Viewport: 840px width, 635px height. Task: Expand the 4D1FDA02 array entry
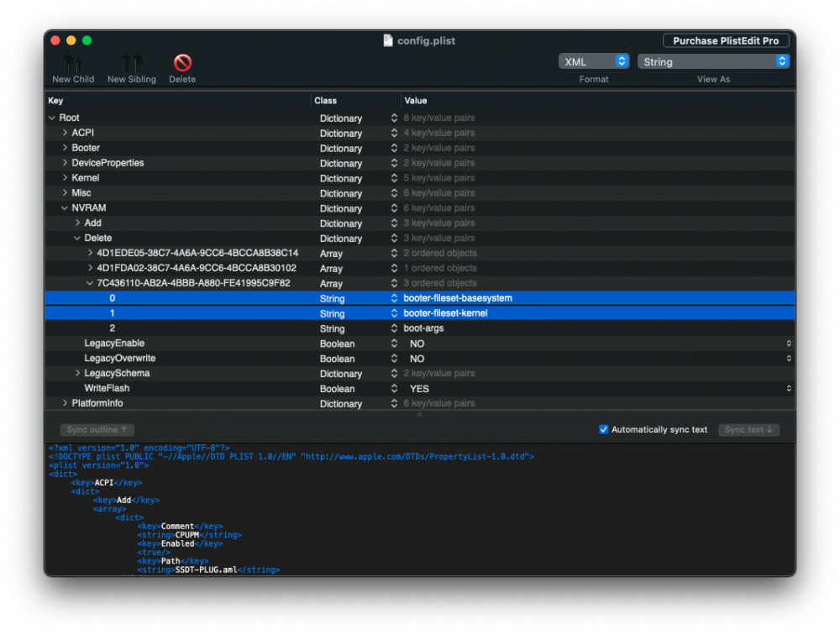click(x=90, y=267)
